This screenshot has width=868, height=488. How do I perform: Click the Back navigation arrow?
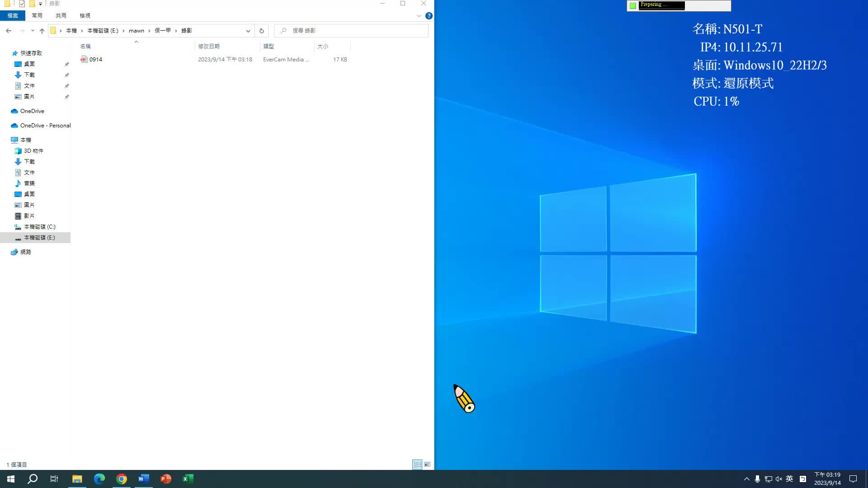coord(9,31)
